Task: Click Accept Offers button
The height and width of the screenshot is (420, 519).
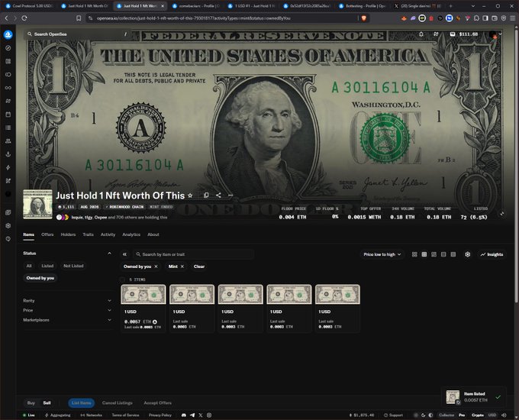Action: (x=157, y=402)
